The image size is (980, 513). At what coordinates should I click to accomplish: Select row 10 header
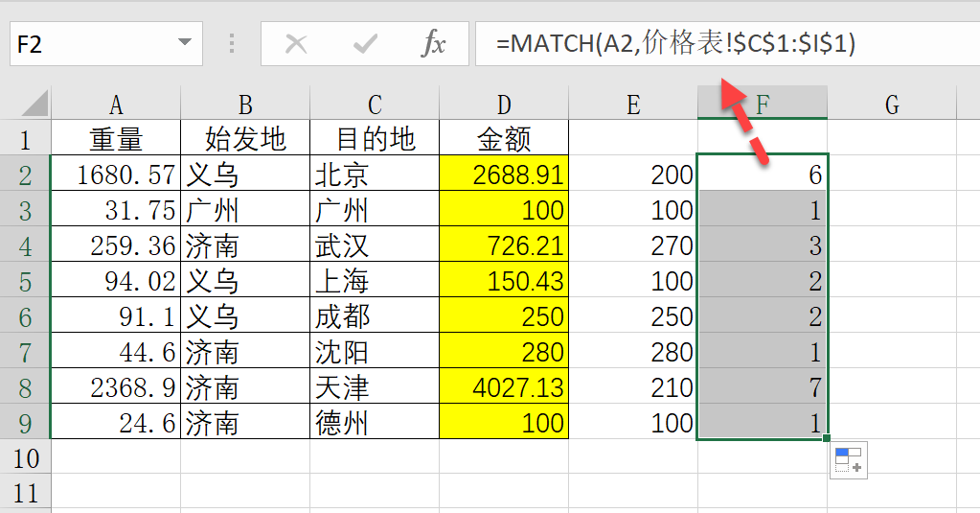tap(25, 456)
